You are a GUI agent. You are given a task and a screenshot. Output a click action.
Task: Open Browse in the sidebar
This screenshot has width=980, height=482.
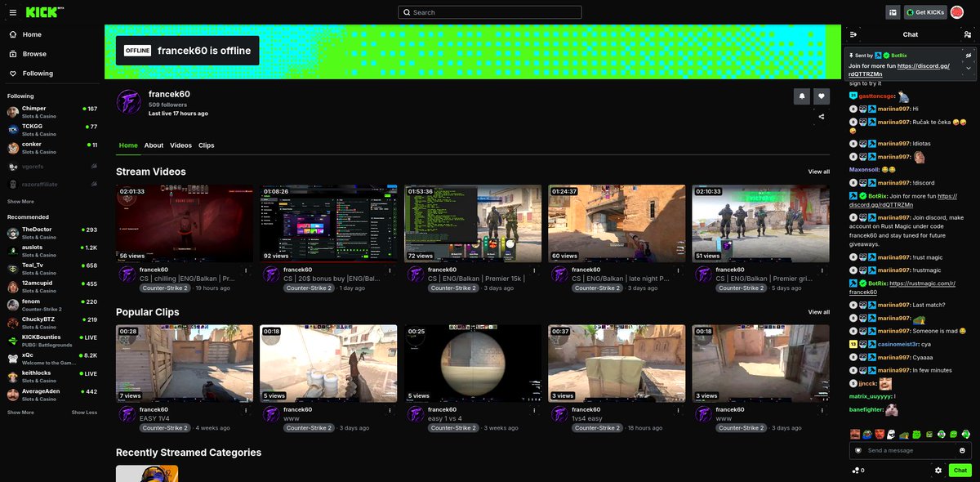click(34, 54)
